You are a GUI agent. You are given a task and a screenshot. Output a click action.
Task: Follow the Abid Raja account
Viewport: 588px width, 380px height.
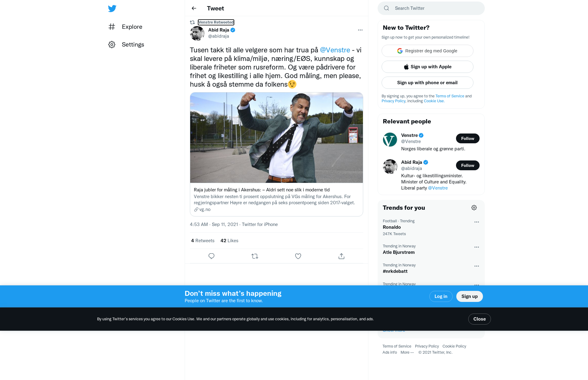tap(468, 165)
